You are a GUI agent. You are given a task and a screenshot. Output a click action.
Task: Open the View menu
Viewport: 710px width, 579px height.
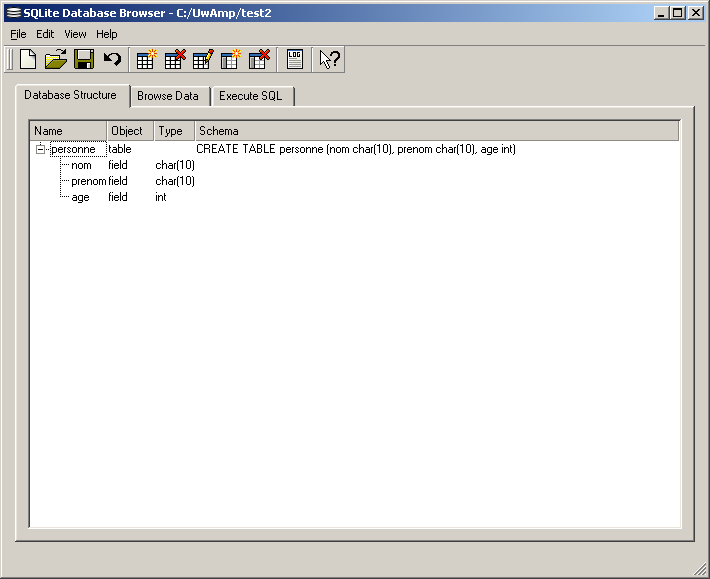(x=75, y=34)
